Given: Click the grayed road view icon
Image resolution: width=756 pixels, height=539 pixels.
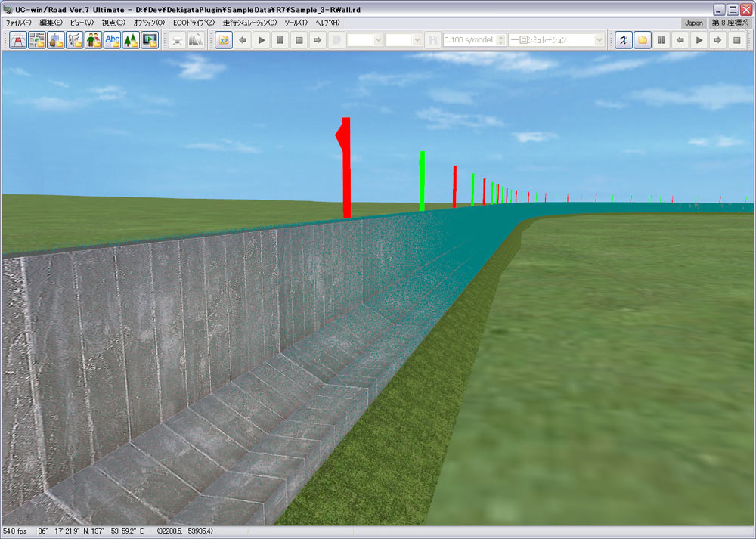Looking at the screenshot, I should coord(197,40).
